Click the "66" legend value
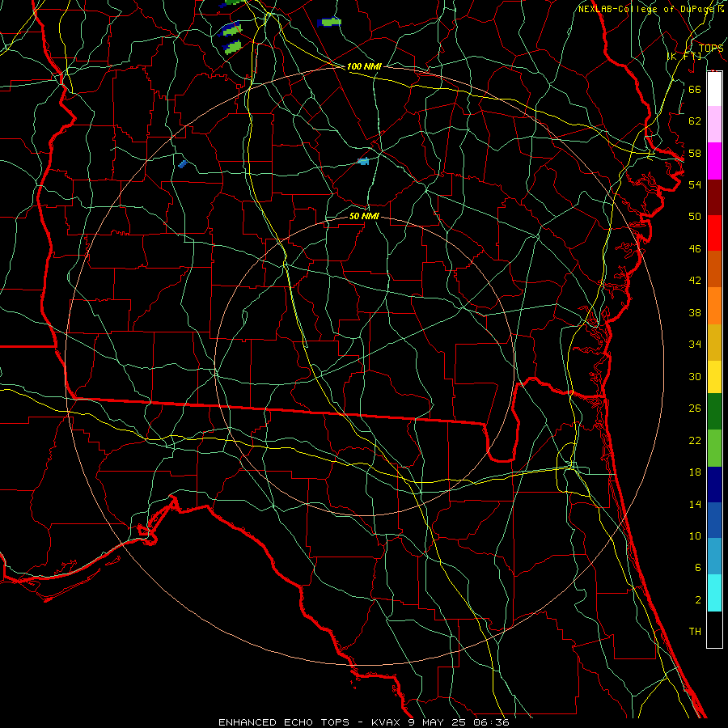The image size is (728, 728). [695, 89]
